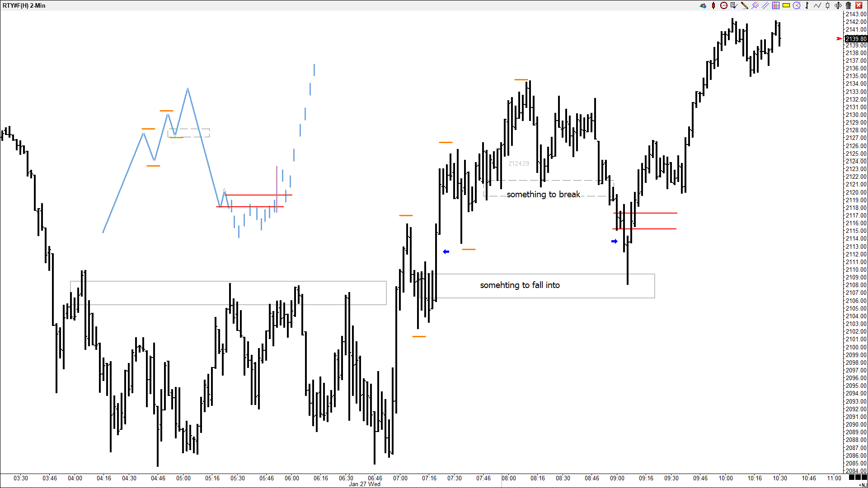Switch to hollow candlestick chart type
This screenshot has height=488, width=868.
tap(828, 5)
